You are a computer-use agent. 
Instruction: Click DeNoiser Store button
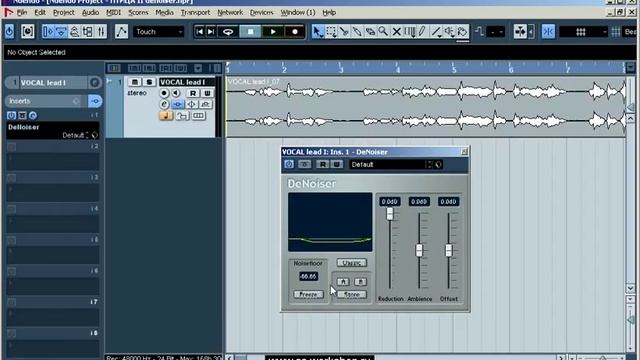[351, 294]
